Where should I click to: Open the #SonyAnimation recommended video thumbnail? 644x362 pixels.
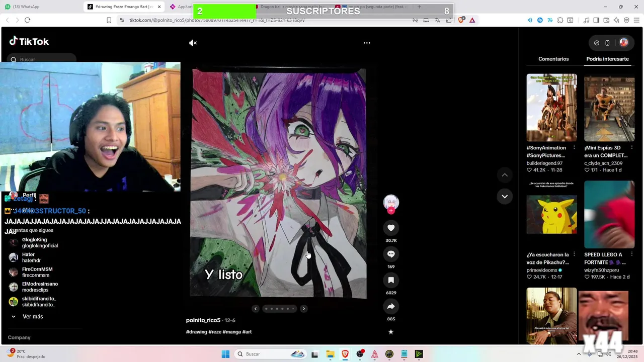point(552,108)
